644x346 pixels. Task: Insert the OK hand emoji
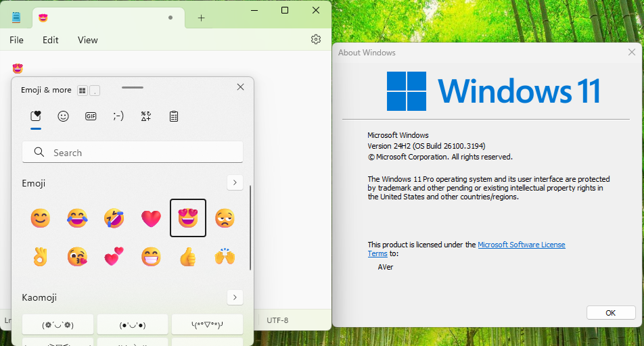coord(41,257)
